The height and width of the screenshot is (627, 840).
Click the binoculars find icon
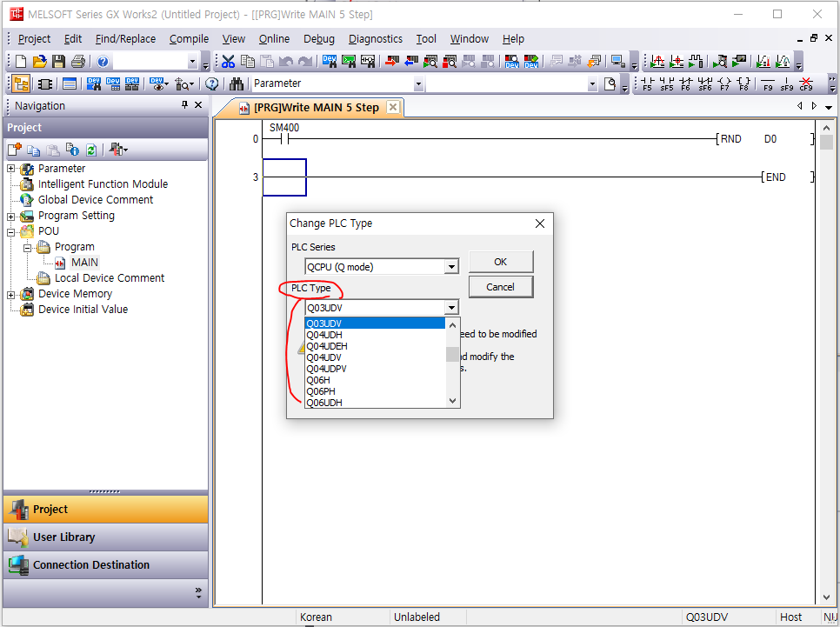237,83
